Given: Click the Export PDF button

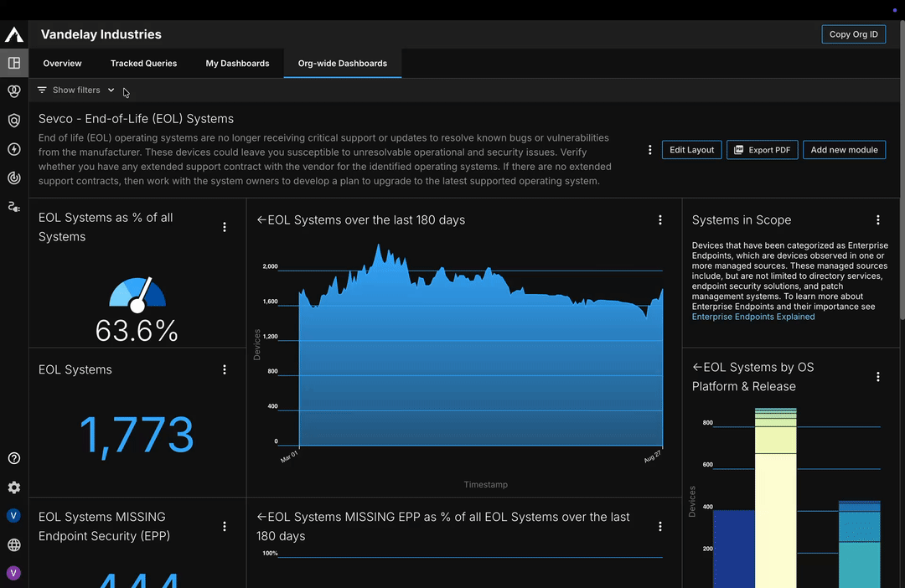Looking at the screenshot, I should (x=762, y=150).
